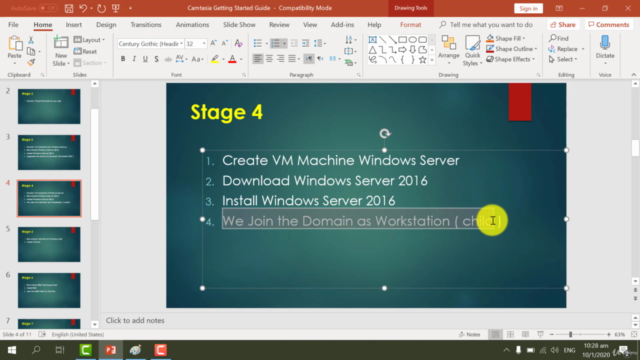640x360 pixels.
Task: Click the Cut scissors icon
Action: click(x=31, y=40)
